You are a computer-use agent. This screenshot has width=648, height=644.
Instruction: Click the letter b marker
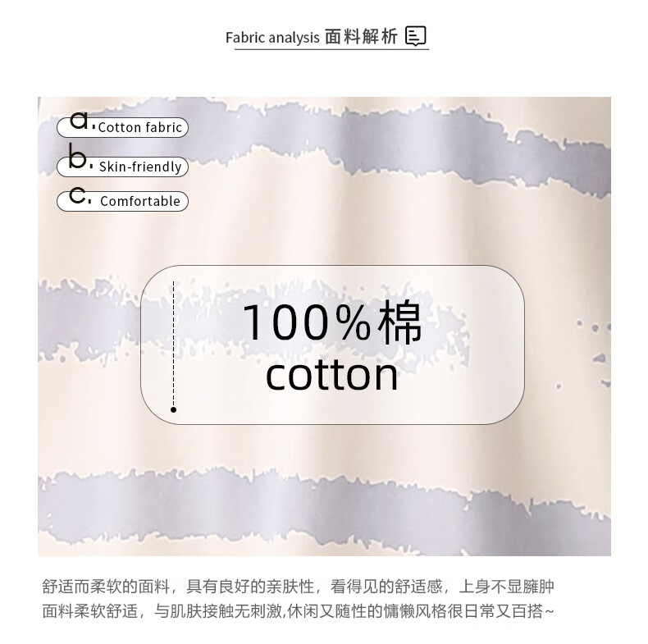point(78,155)
